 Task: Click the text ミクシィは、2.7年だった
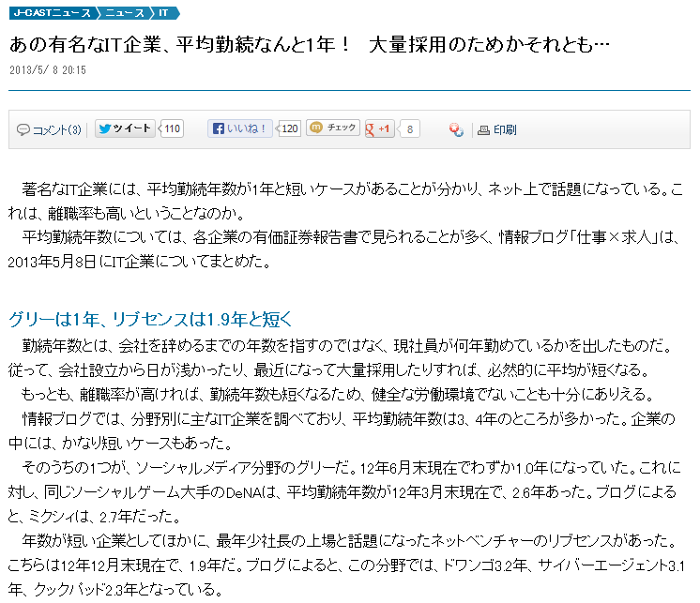(x=104, y=517)
